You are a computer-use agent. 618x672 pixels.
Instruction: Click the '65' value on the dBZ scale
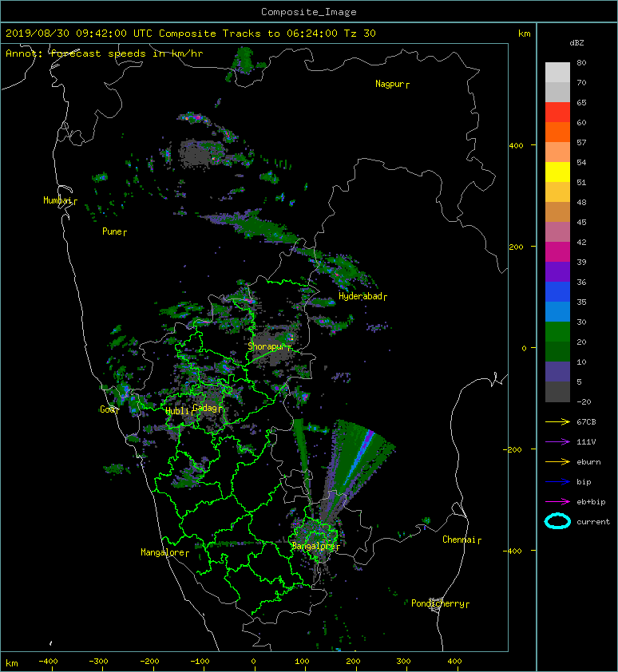click(x=581, y=103)
